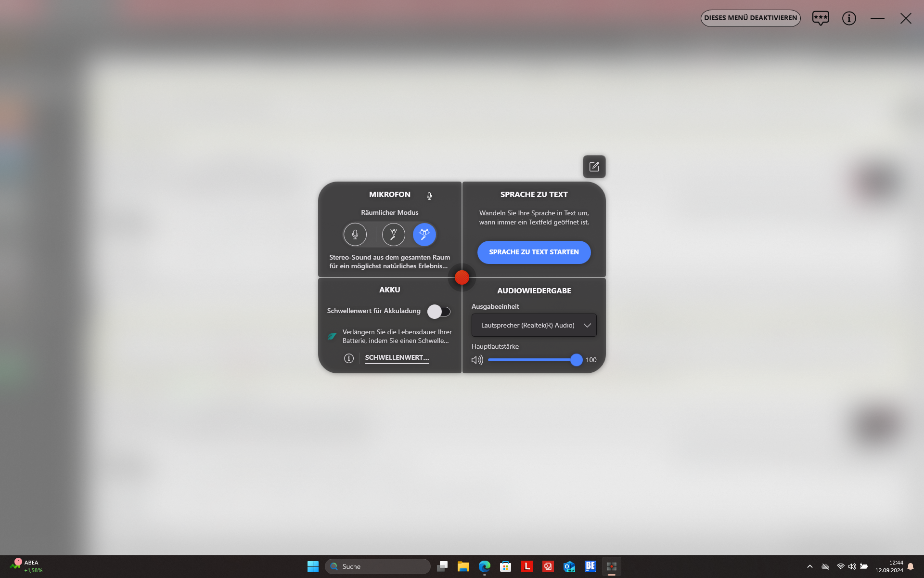Select the standard microphone mode
924x578 pixels.
point(355,235)
